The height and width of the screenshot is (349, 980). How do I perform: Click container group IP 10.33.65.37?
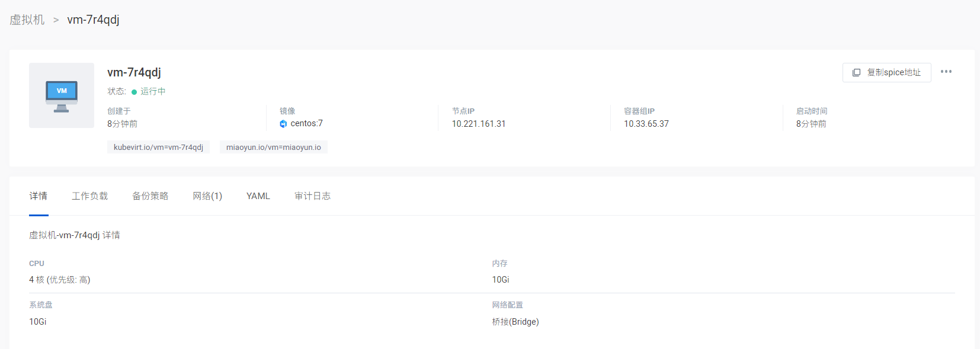coord(646,124)
